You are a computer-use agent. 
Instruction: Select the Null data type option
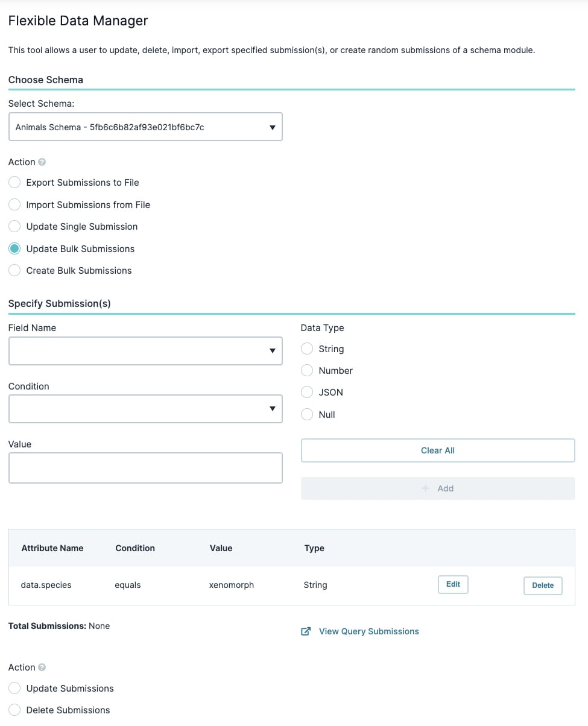pos(307,414)
